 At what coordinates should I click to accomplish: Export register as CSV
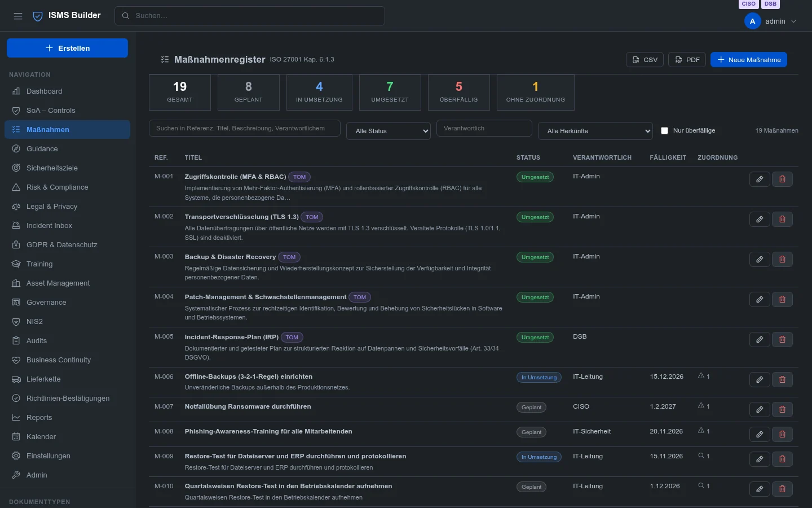[645, 60]
